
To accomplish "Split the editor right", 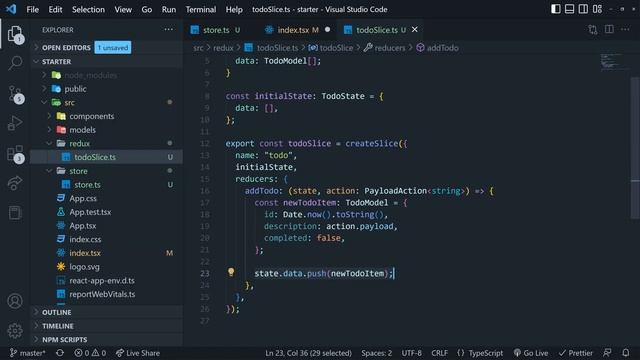I will coord(609,29).
